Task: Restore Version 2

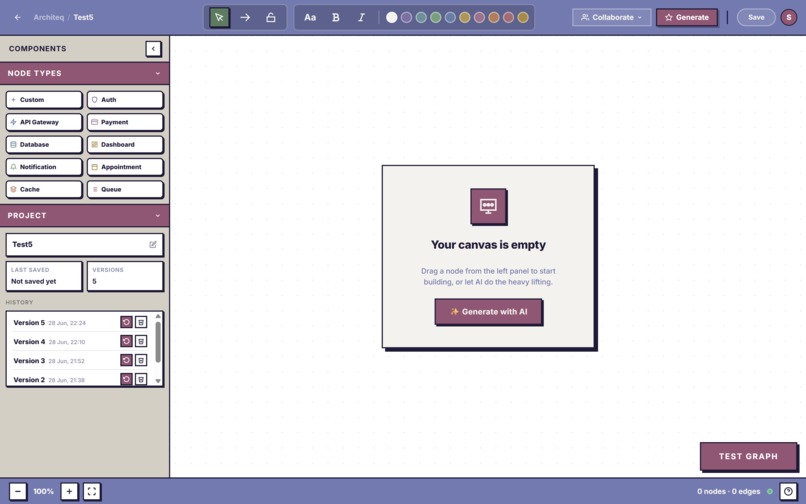Action: [x=126, y=380]
